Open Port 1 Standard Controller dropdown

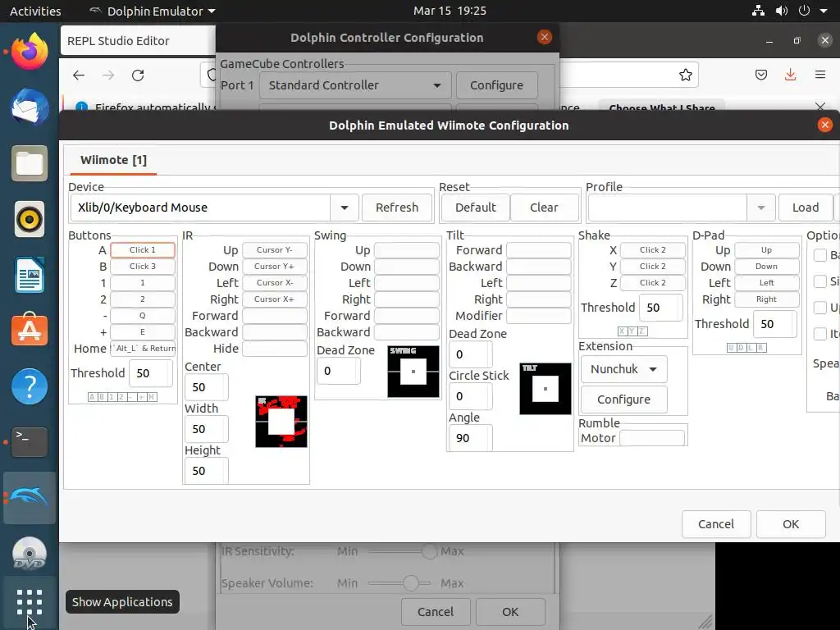(x=355, y=85)
